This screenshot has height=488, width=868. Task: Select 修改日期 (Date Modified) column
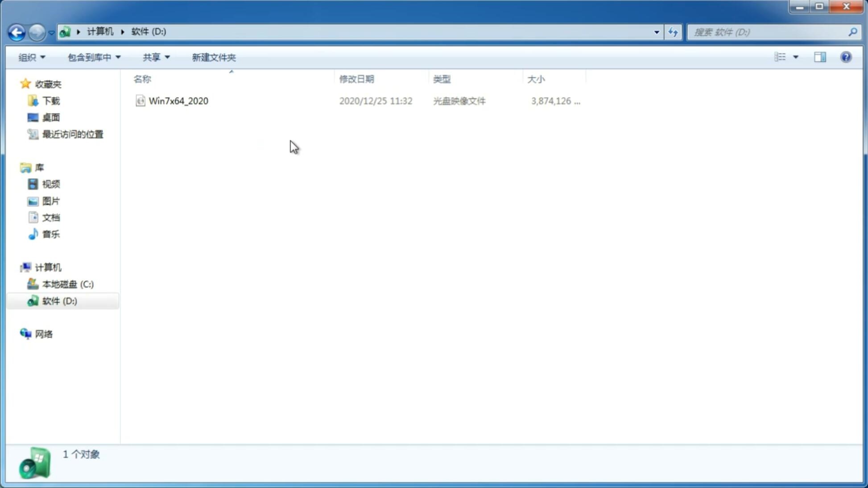(356, 79)
